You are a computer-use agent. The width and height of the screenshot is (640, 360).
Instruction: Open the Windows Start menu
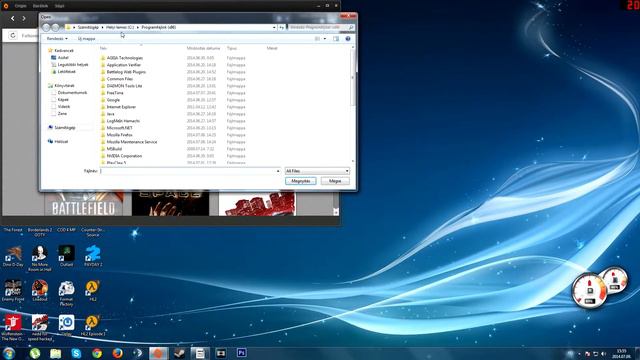9,353
